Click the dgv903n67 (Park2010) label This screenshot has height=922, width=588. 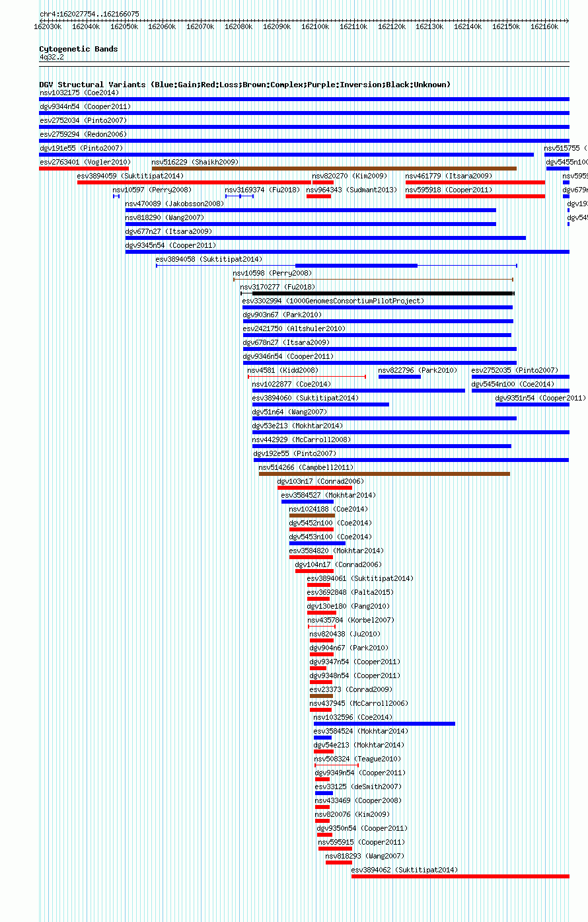pos(282,315)
